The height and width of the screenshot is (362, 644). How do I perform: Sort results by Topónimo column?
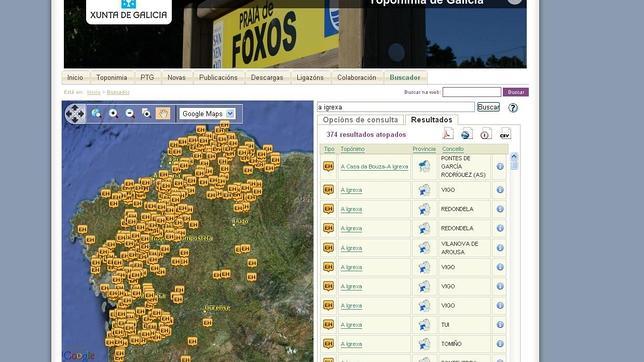352,149
